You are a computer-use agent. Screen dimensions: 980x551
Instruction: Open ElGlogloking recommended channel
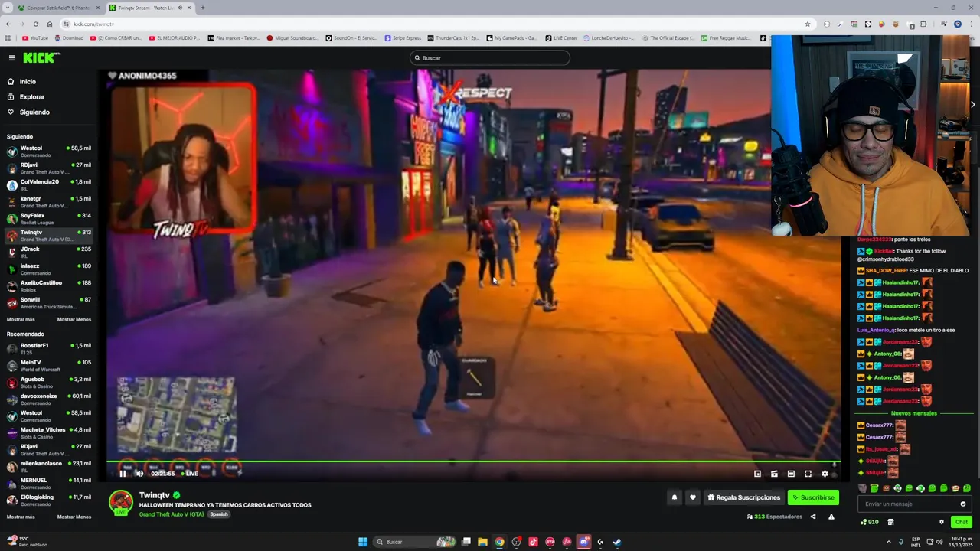tap(48, 500)
